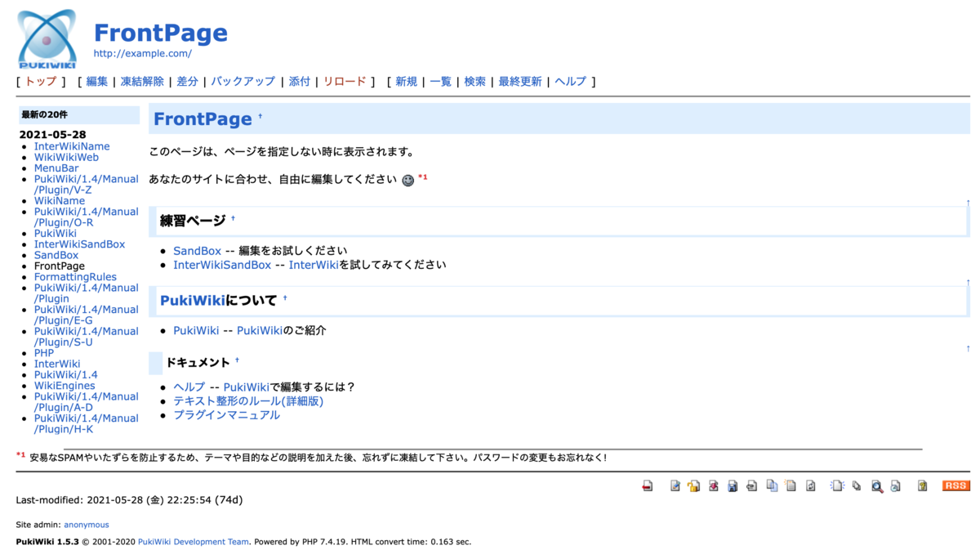Click the anchor dagger beside the FrontPage heading

[261, 117]
